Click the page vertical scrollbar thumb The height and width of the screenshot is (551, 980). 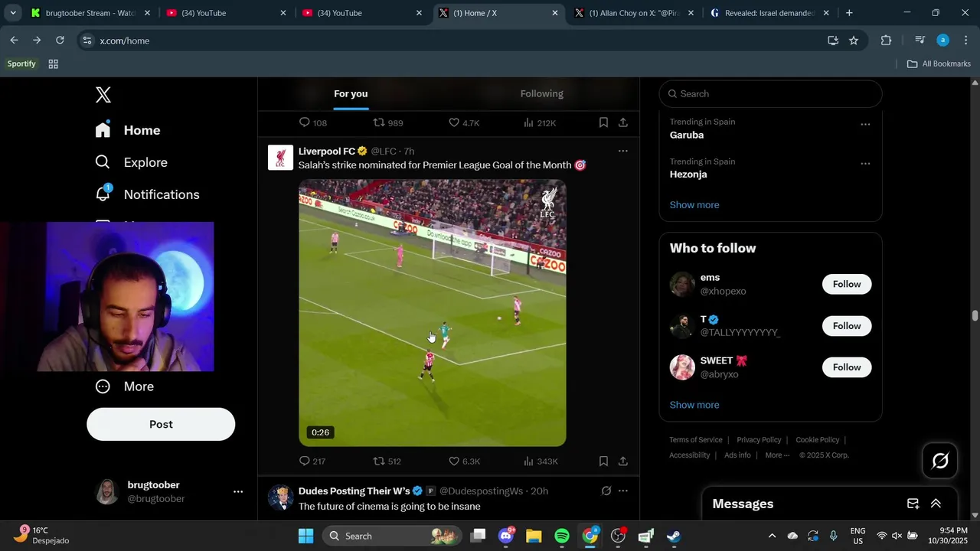click(x=975, y=315)
